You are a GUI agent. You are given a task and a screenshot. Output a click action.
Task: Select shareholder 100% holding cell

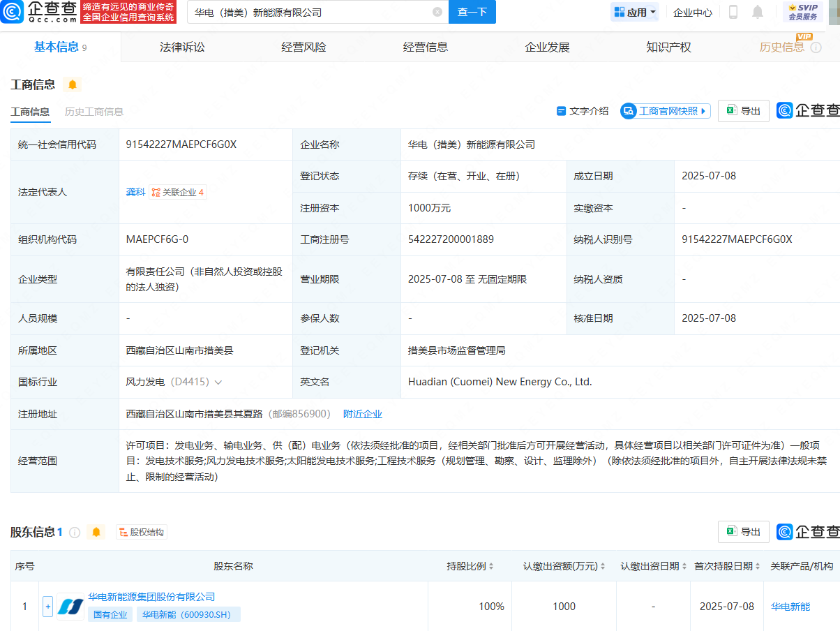(491, 607)
